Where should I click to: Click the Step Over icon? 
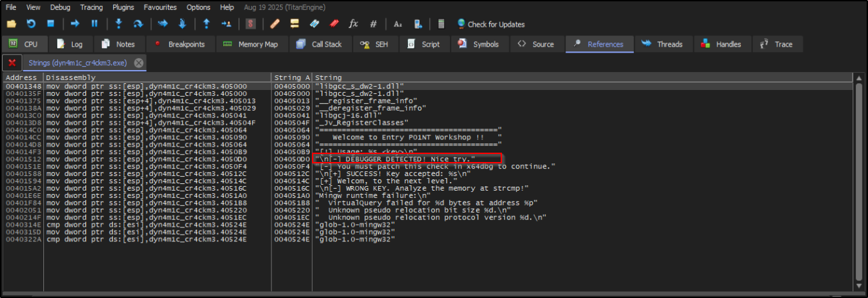click(138, 24)
